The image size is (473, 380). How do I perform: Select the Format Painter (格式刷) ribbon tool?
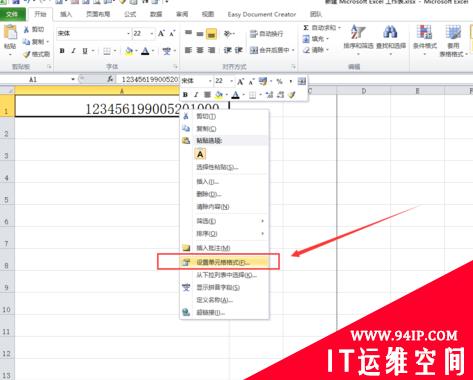tap(36, 54)
